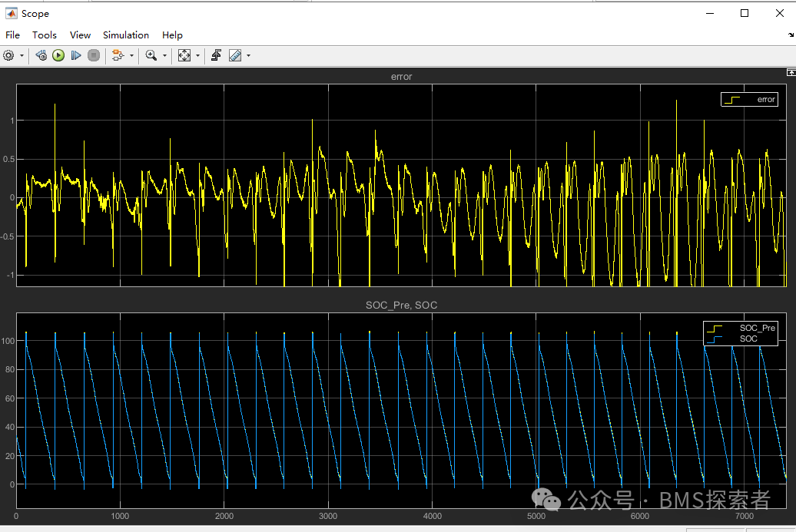The width and height of the screenshot is (796, 532).
Task: Expand measurements dropdown arrow
Action: (x=248, y=56)
